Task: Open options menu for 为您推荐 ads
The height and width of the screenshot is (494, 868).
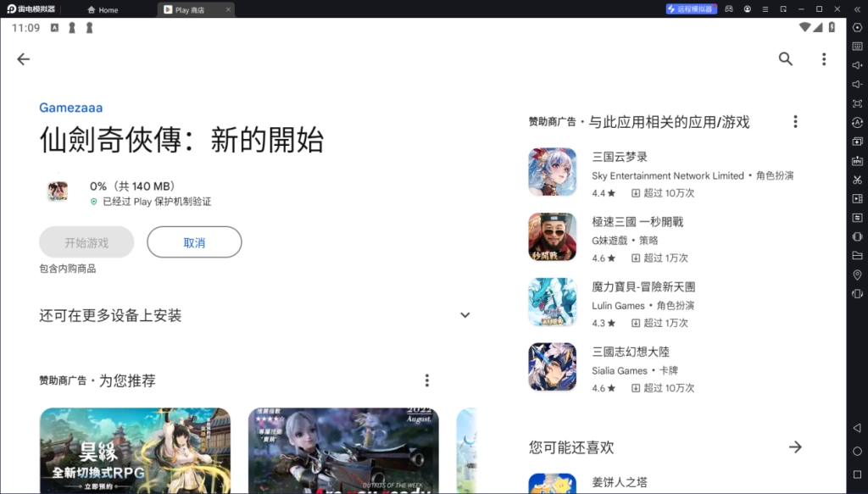Action: click(427, 380)
